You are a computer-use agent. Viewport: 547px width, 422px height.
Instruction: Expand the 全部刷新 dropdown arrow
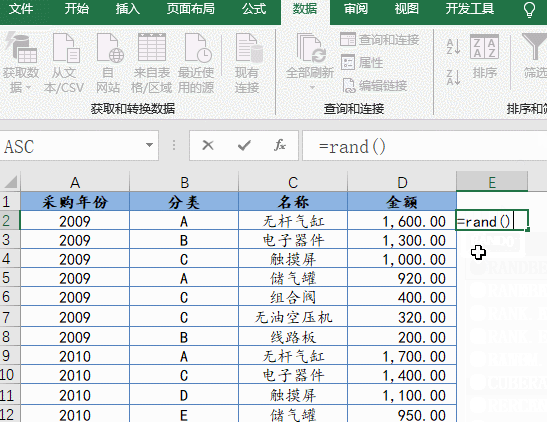pyautogui.click(x=312, y=87)
